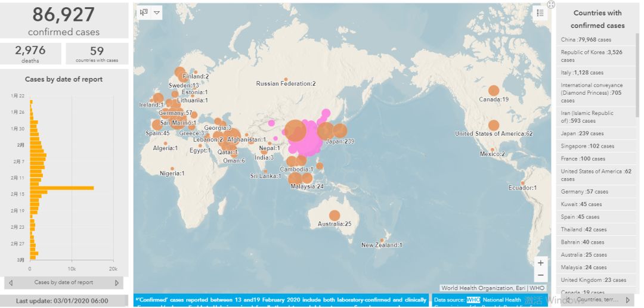Click the fullscreen expand icon above map
Image resolution: width=644 pixels, height=308 pixels.
pos(551,5)
